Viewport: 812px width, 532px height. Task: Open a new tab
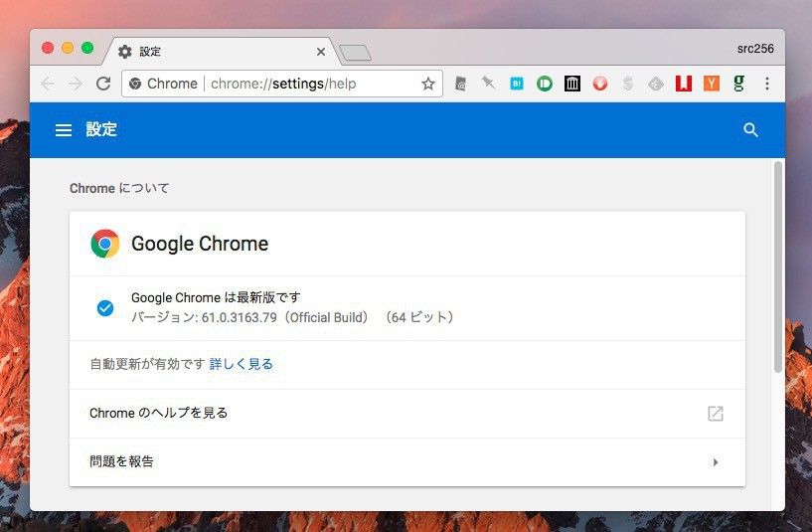click(x=355, y=52)
